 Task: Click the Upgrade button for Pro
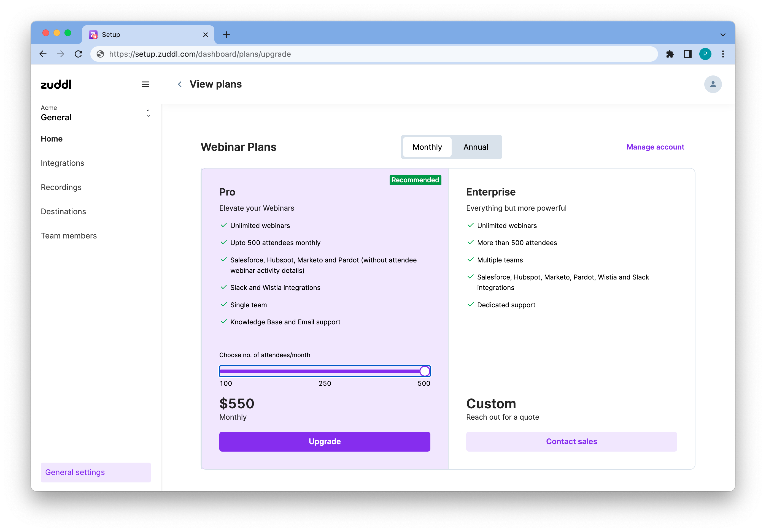click(325, 441)
